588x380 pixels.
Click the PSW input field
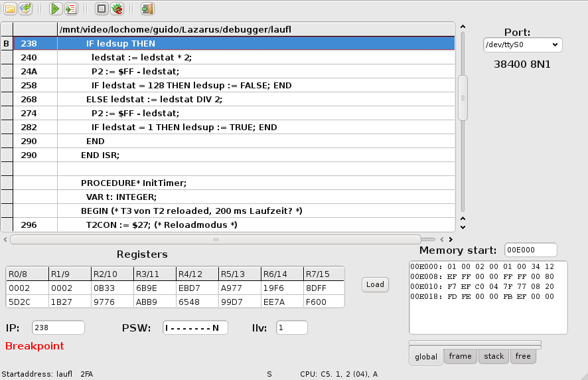(195, 328)
